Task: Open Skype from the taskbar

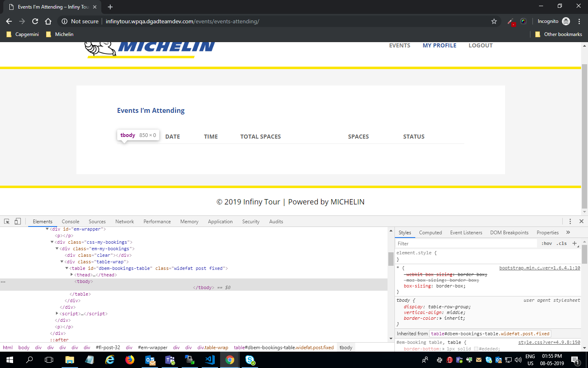Action: (250, 360)
